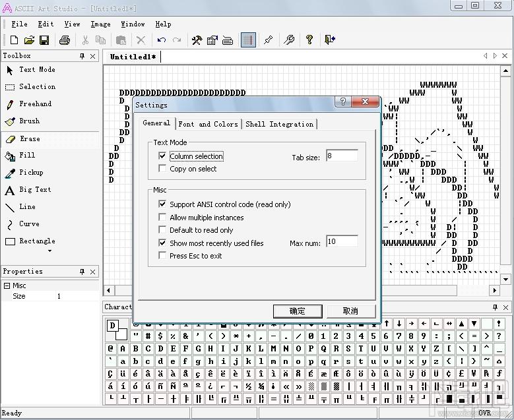Click the canvas scroll up arrow
The width and height of the screenshot is (514, 420).
(x=505, y=71)
